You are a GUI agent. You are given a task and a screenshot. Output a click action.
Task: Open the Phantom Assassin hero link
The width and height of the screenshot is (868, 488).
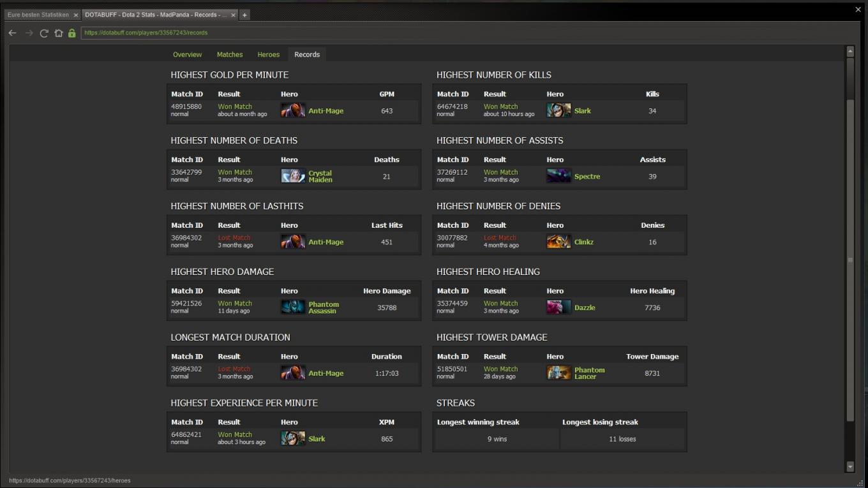tap(324, 307)
